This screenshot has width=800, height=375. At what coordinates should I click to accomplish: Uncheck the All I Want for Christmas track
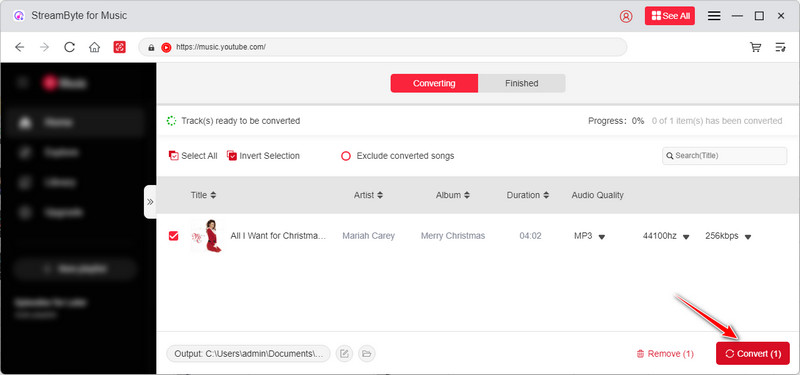173,236
